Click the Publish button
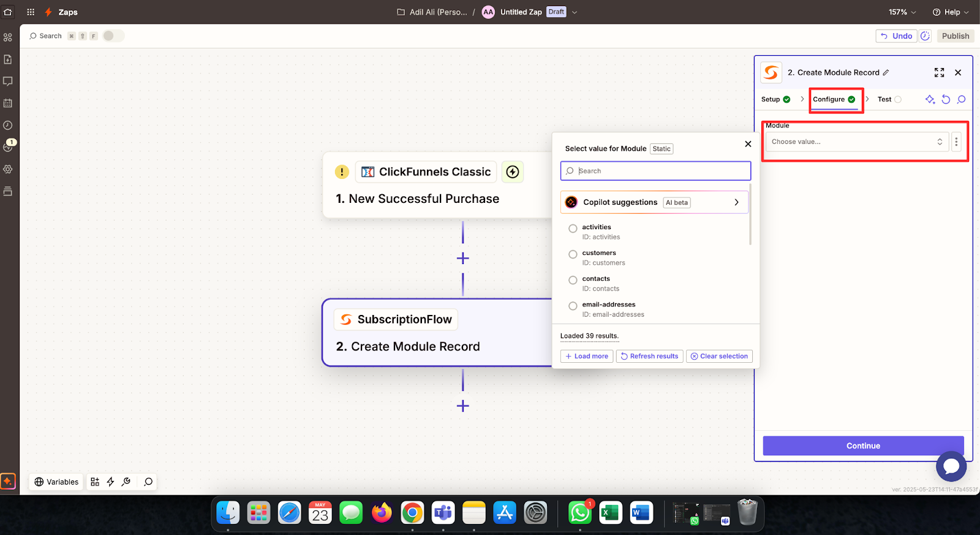This screenshot has height=535, width=980. point(956,36)
